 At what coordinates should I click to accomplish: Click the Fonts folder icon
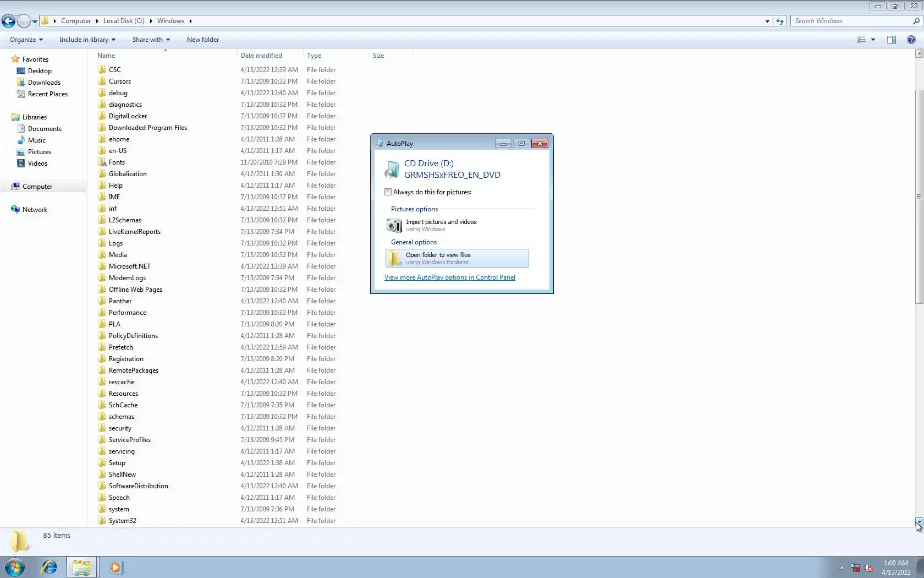102,162
